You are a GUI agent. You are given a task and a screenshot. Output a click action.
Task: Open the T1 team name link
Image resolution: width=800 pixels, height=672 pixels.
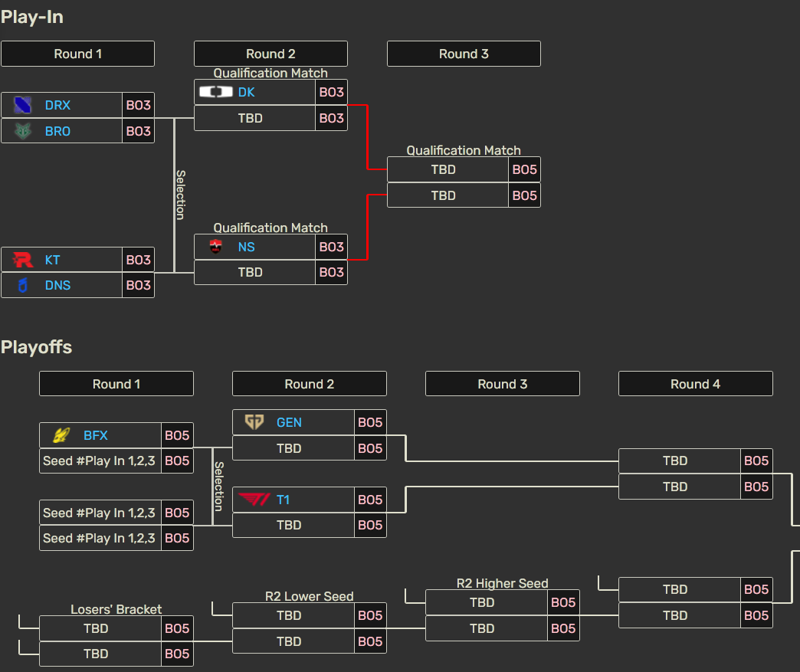point(282,499)
